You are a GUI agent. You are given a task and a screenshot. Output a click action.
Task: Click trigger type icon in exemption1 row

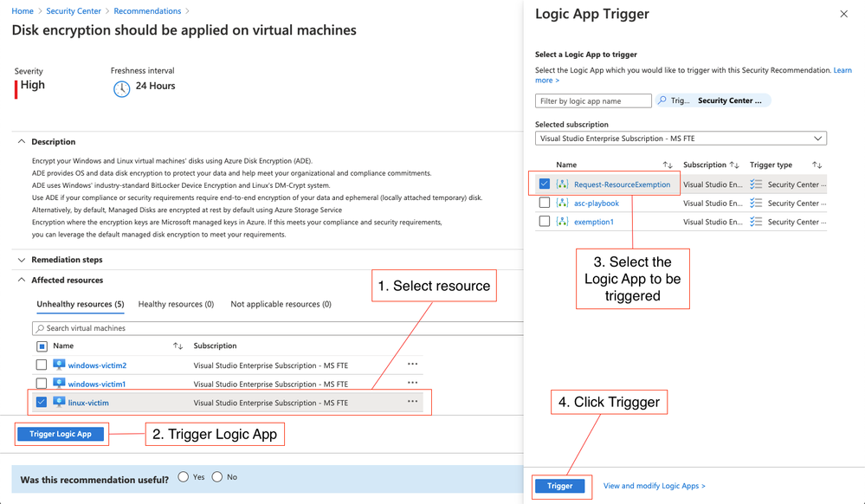click(x=756, y=222)
